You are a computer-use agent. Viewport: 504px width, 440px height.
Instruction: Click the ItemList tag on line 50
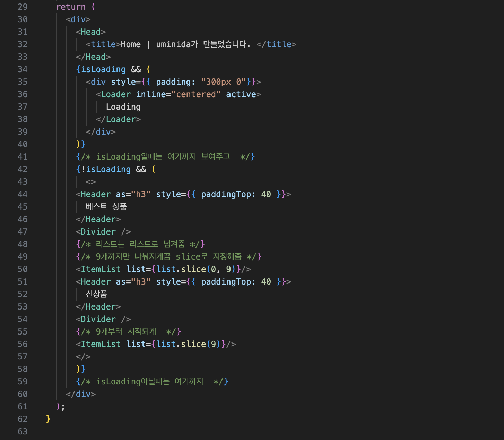coord(101,269)
